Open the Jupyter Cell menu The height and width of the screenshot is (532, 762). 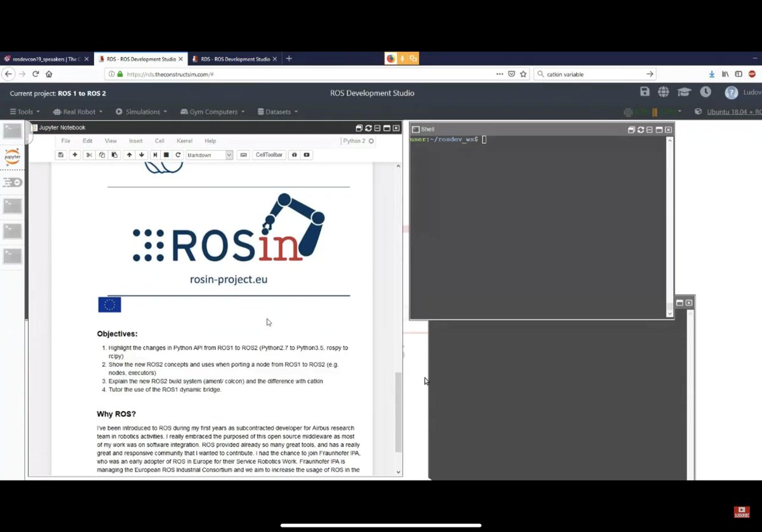159,141
